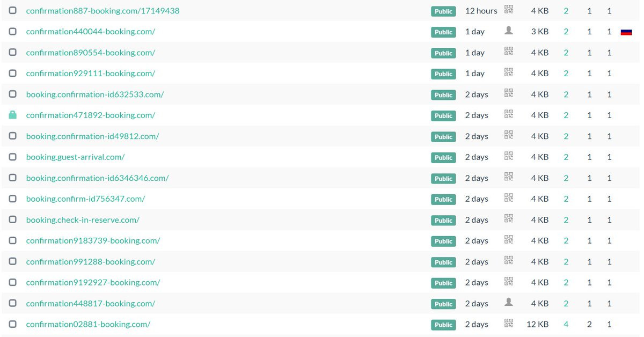Tick checkbox for confirmation02881-booking.com

click(13, 324)
